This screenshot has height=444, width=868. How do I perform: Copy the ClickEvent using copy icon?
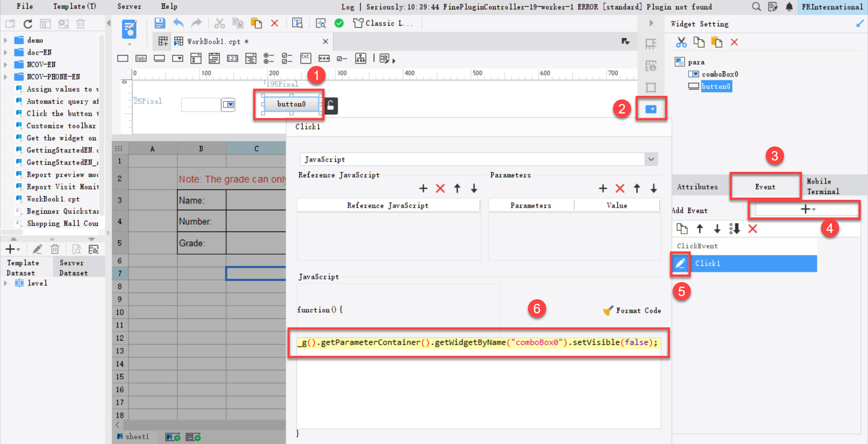click(682, 229)
